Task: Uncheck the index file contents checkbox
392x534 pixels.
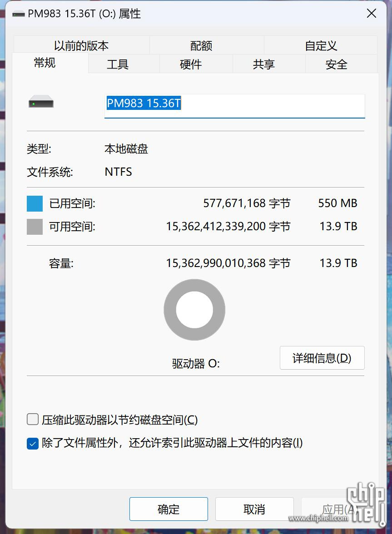Action: tap(33, 443)
